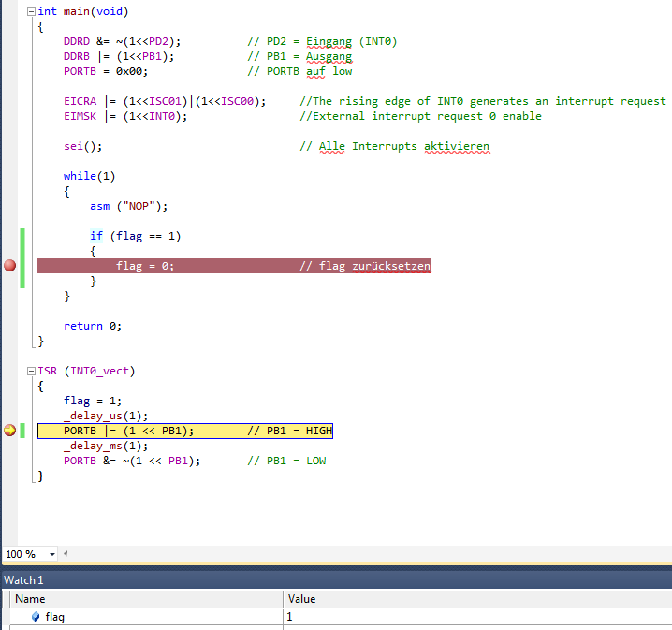This screenshot has height=630, width=672.
Task: Click the breakpoint arrow at PORTB |= line
Action: tap(10, 431)
